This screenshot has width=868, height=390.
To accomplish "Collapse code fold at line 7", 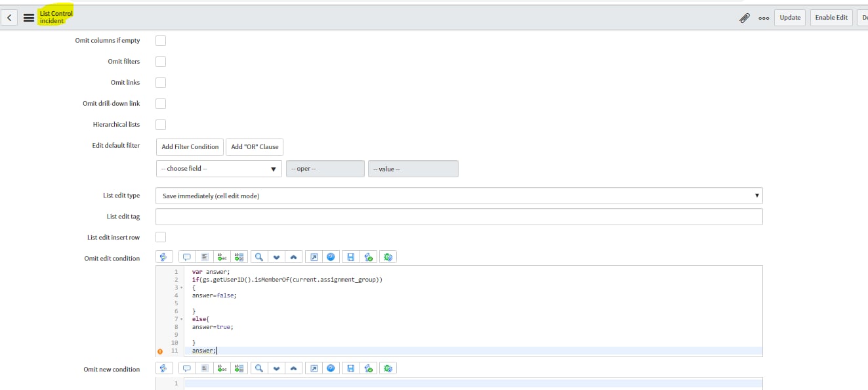I will coord(181,319).
